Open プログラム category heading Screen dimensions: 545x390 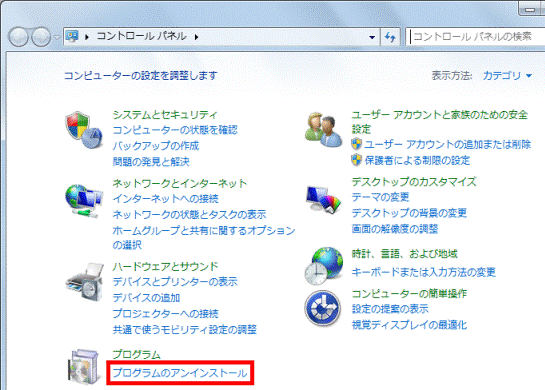(137, 355)
